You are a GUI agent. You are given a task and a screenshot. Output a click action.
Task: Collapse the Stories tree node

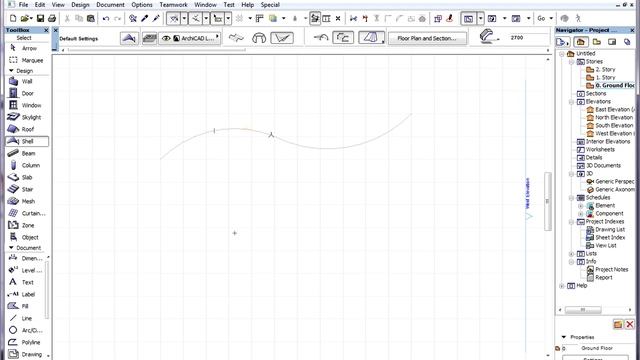click(x=572, y=62)
